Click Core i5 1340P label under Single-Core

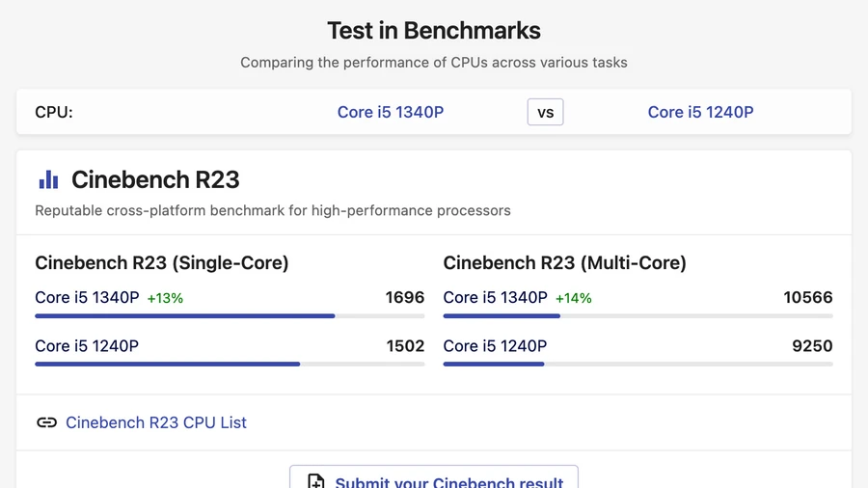87,298
